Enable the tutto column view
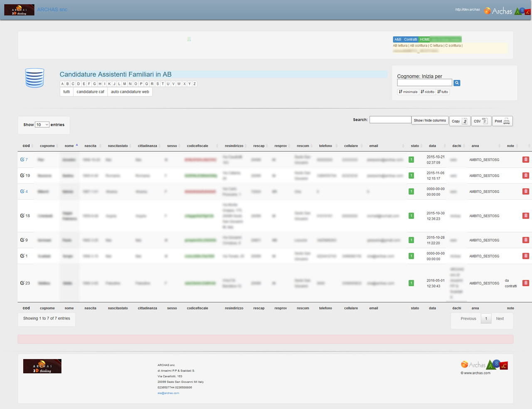This screenshot has height=409, width=532. 443,92
